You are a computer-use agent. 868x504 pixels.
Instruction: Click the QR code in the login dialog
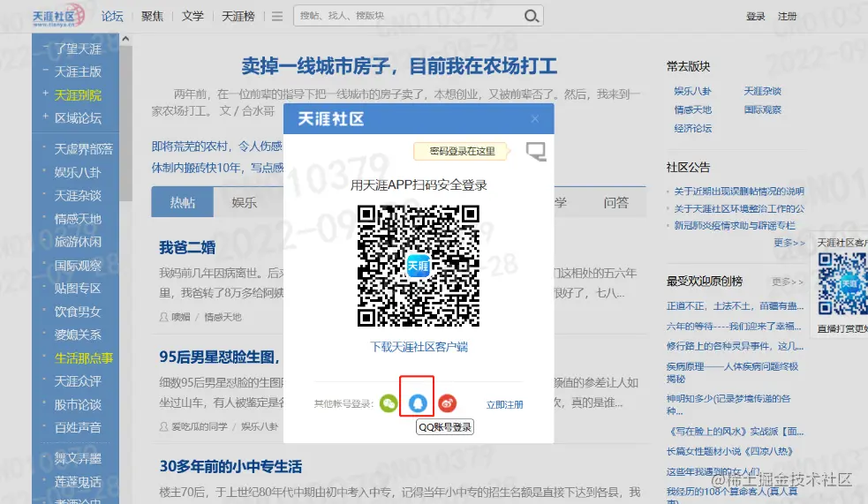click(x=419, y=266)
